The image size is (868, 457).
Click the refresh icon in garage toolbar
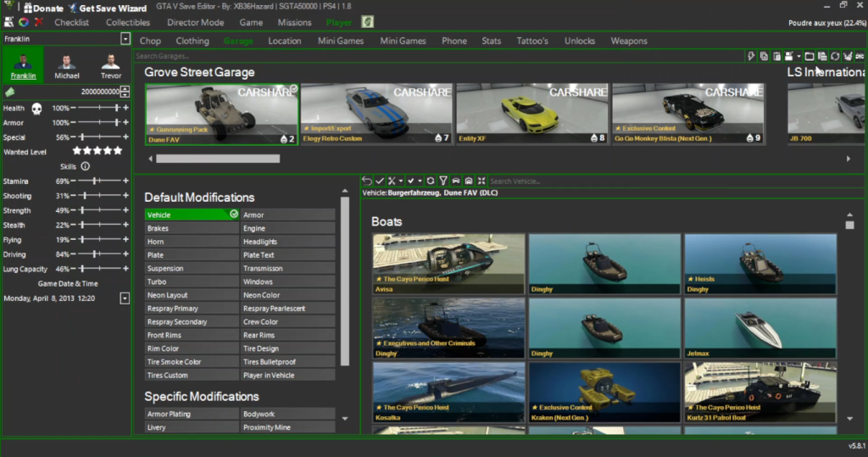[835, 56]
